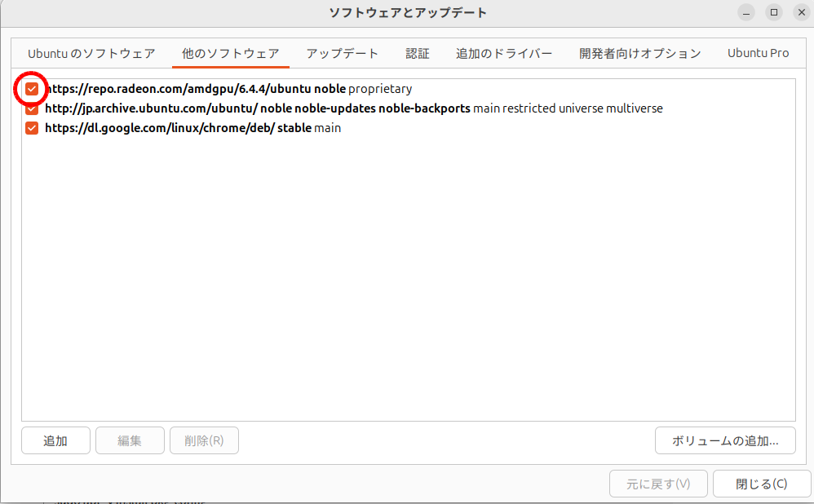814x504 pixels.
Task: Click the 編集 button
Action: pyautogui.click(x=130, y=441)
